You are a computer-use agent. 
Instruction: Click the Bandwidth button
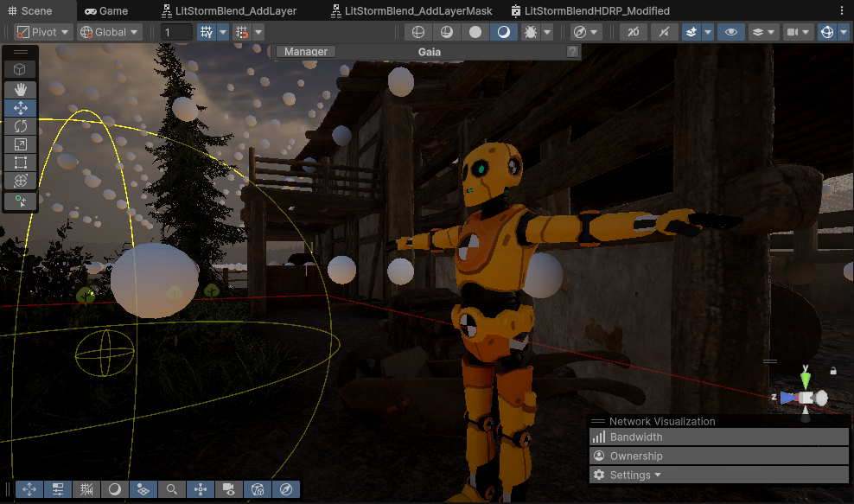point(636,437)
